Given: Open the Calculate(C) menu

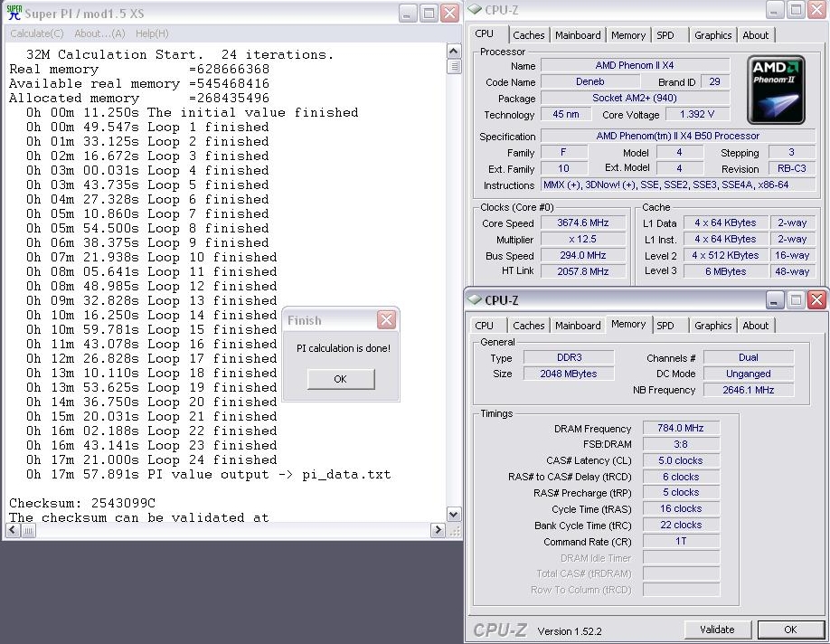Looking at the screenshot, I should [x=37, y=33].
